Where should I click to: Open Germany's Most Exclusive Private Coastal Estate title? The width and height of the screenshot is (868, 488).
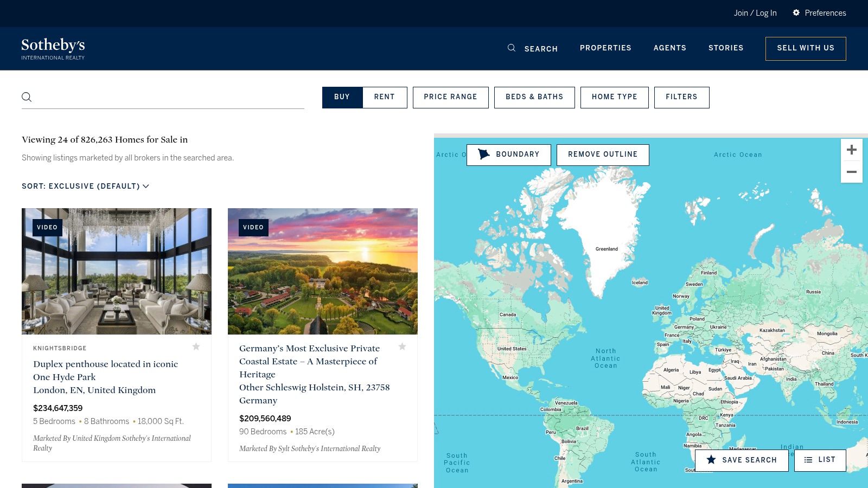[x=309, y=361]
